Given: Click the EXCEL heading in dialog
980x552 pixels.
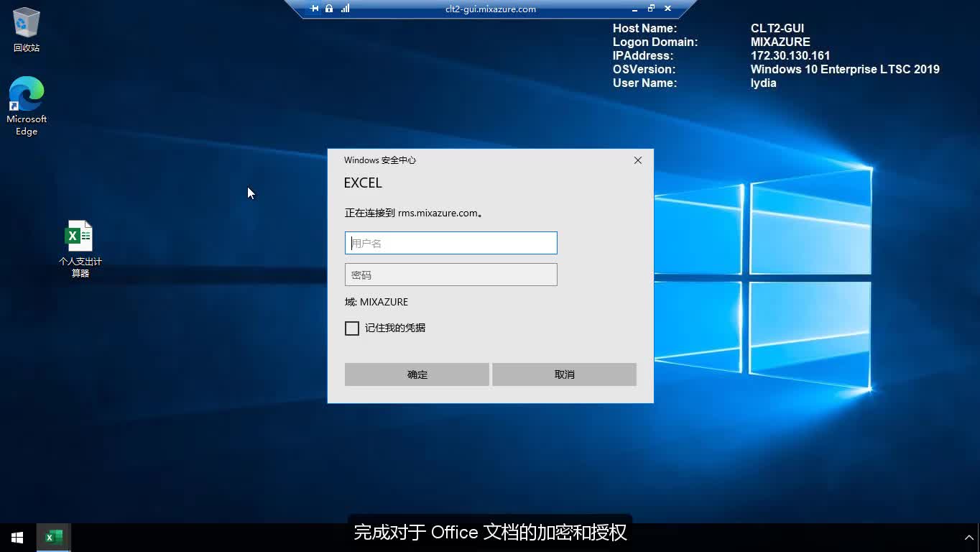Looking at the screenshot, I should coord(363,183).
